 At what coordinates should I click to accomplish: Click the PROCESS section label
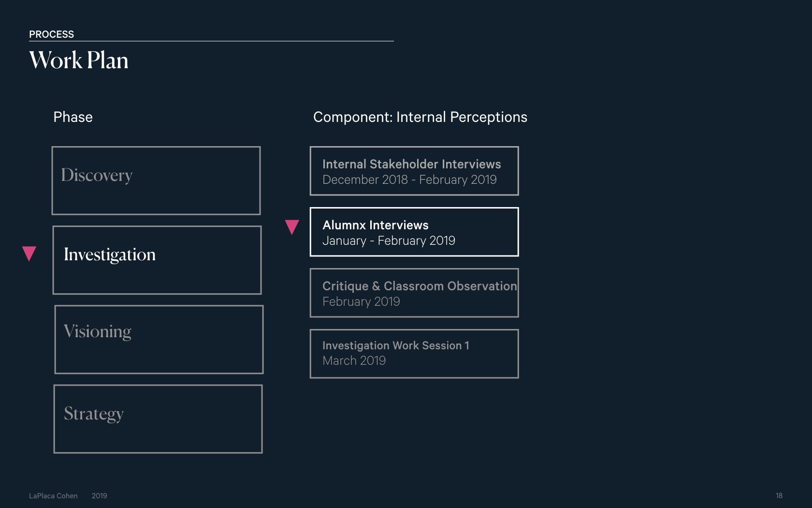(x=51, y=34)
